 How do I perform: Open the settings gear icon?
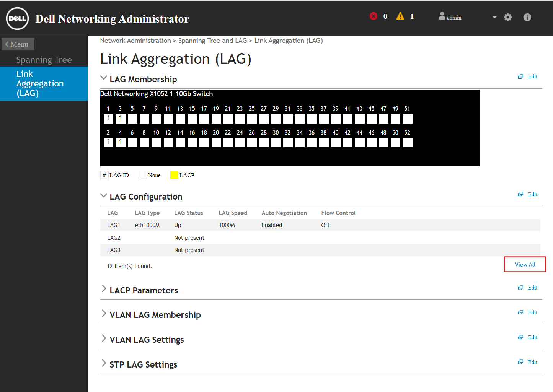point(508,17)
